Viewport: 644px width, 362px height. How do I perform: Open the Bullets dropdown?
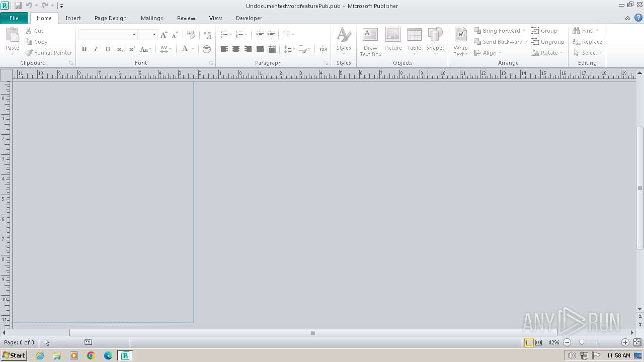tap(226, 35)
